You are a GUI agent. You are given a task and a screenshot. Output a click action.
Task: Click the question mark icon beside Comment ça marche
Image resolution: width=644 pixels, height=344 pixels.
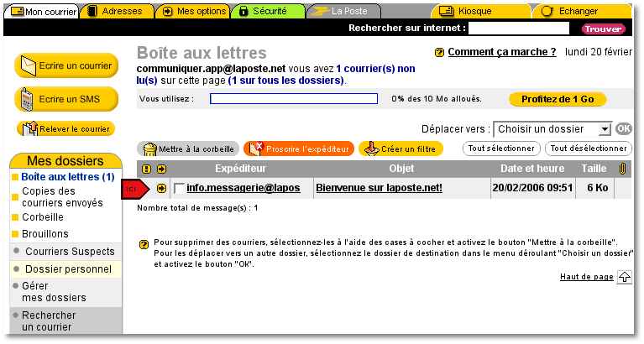[x=439, y=53]
